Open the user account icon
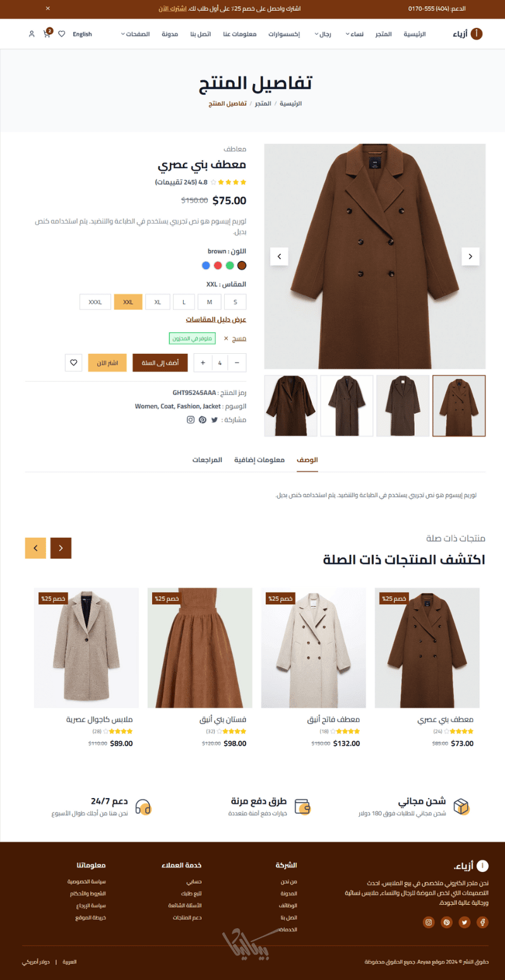Image resolution: width=505 pixels, height=980 pixels. tap(32, 34)
